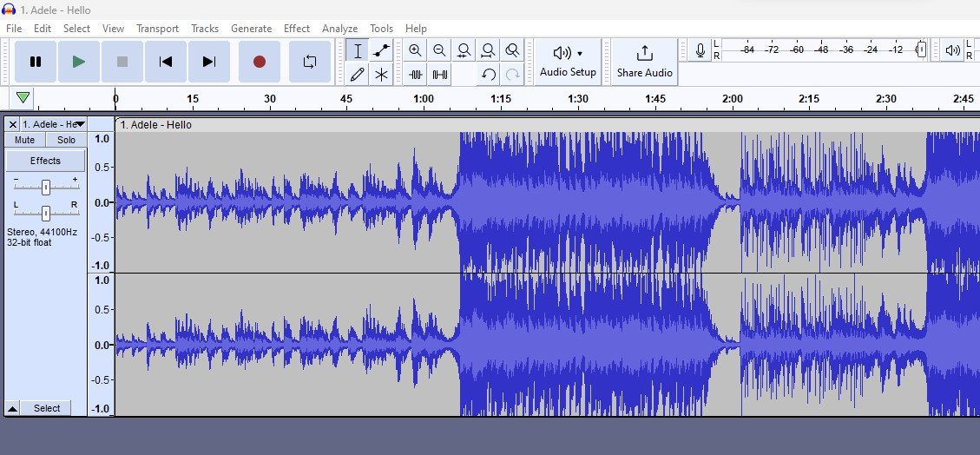980x455 pixels.
Task: Select the Envelope tool
Action: tap(381, 50)
